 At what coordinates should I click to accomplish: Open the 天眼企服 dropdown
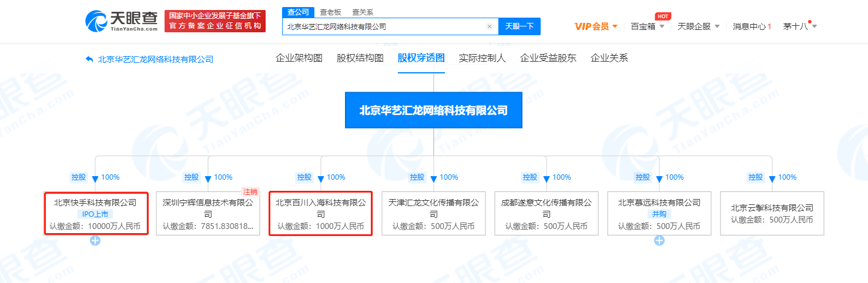coord(699,26)
